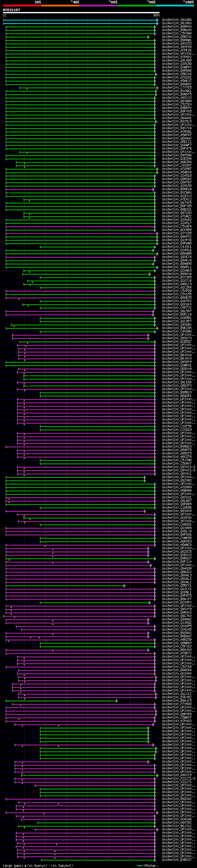197x868 pixels.
Task: Select the UniRef100_A7PE26 label
Action: 177,50
